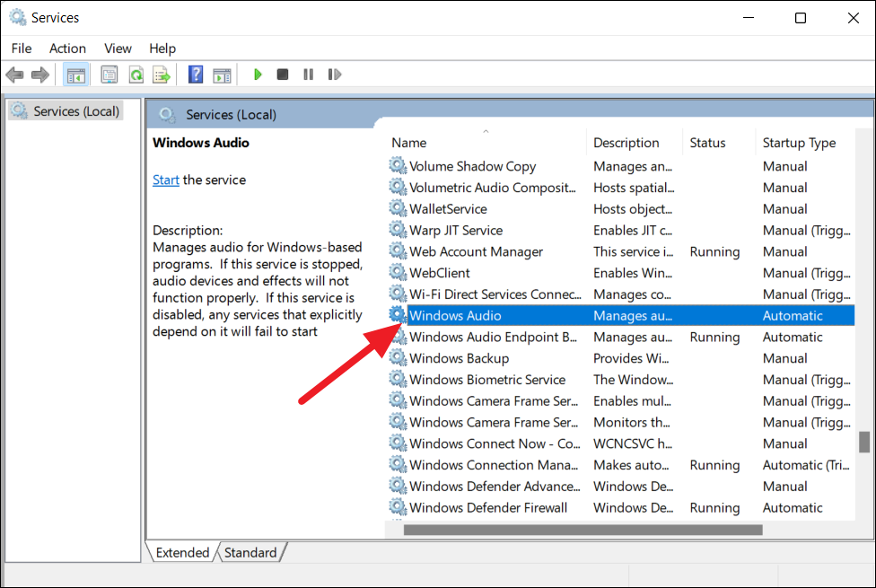Click the blue Help question mark icon
The width and height of the screenshot is (876, 588).
point(196,75)
